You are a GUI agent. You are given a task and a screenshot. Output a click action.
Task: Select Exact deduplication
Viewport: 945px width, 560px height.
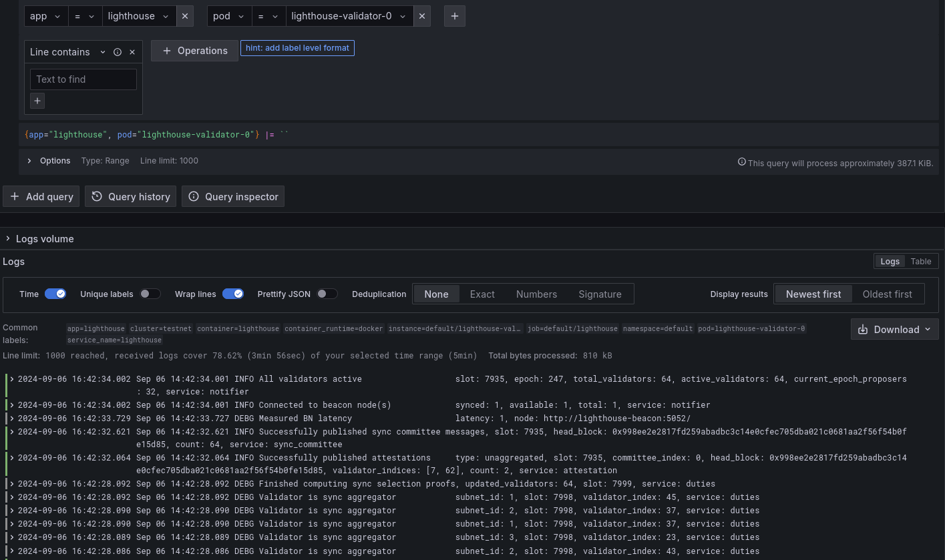click(x=482, y=294)
